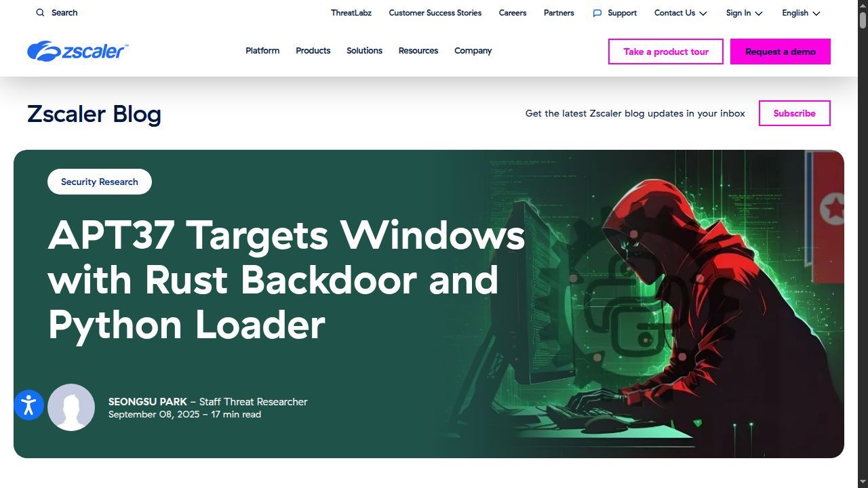Viewport: 868px width, 488px height.
Task: Click the Support chat bubble icon
Action: pos(597,13)
